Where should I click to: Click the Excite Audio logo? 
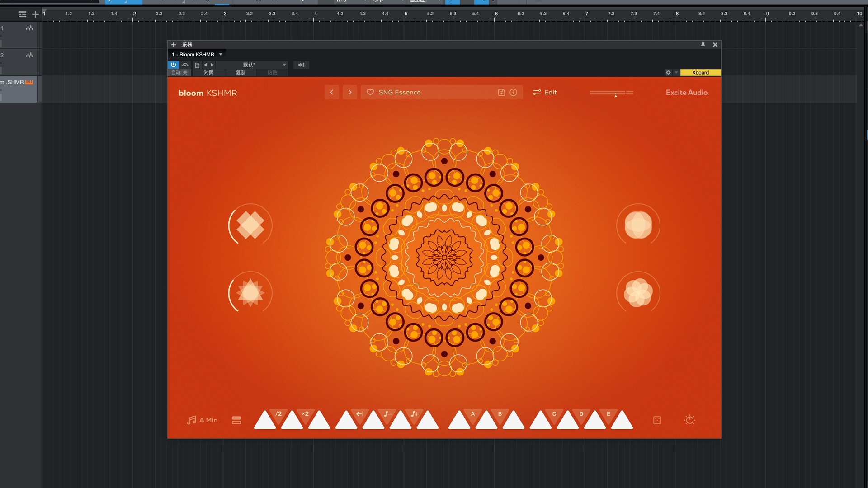[x=687, y=92]
